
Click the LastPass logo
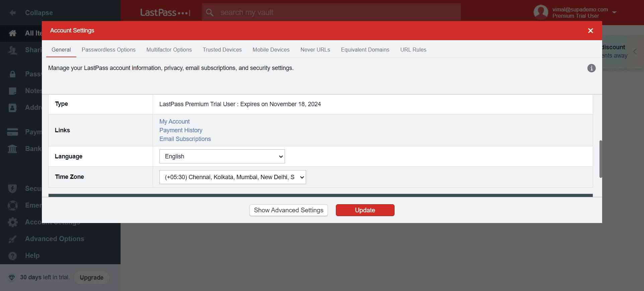[165, 13]
